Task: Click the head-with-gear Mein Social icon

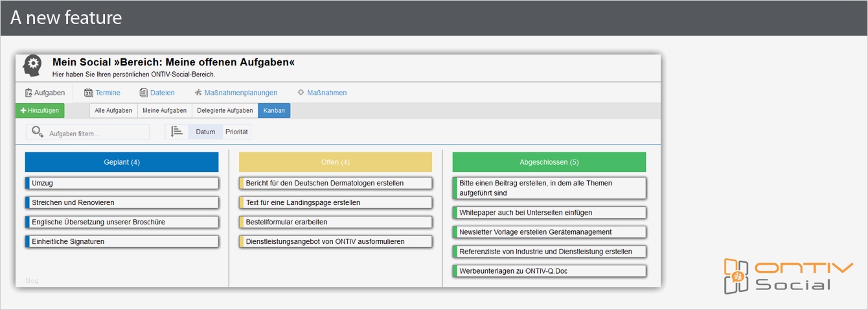Action: click(32, 66)
